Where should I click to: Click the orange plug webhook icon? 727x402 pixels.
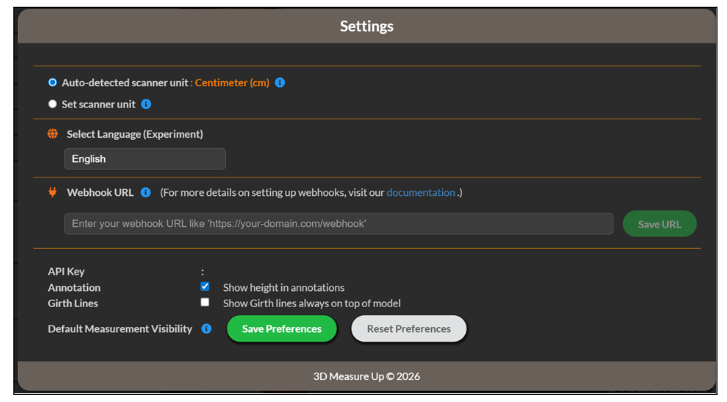(x=53, y=192)
